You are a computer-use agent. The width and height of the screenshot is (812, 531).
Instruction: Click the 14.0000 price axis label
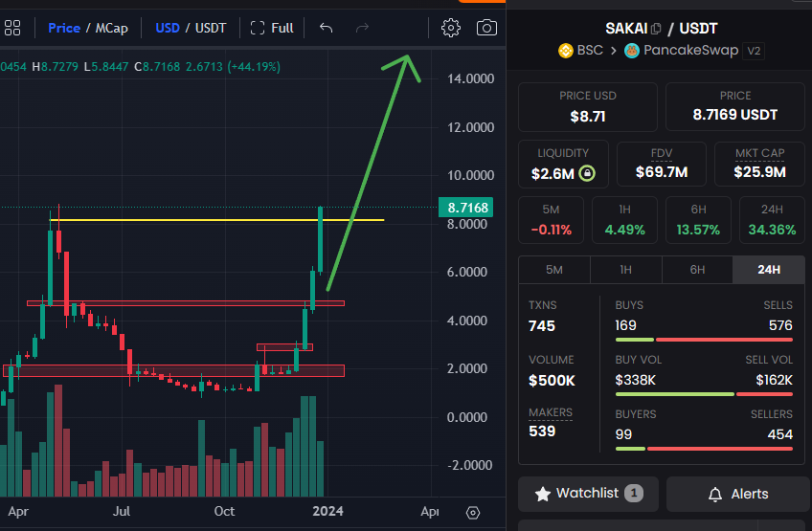point(471,78)
